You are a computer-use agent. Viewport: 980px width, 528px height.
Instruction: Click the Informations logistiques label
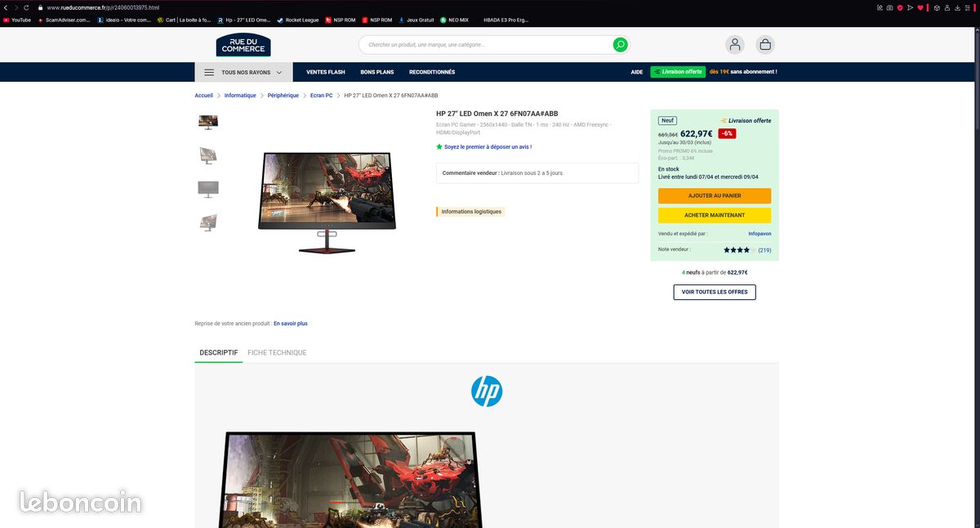pyautogui.click(x=471, y=212)
